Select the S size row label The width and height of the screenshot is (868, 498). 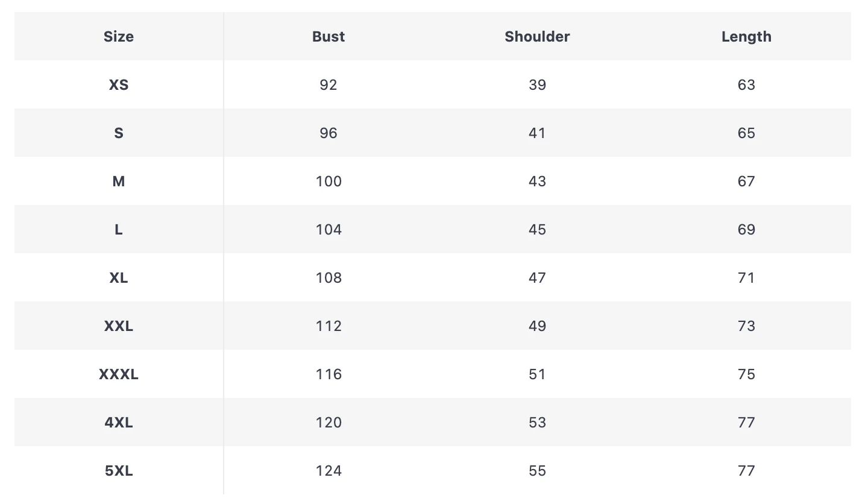119,133
